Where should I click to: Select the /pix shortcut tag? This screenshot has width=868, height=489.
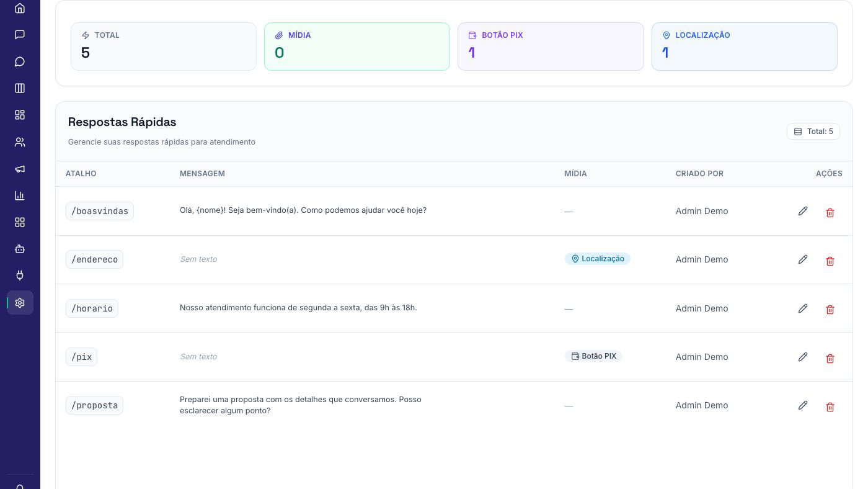81,357
